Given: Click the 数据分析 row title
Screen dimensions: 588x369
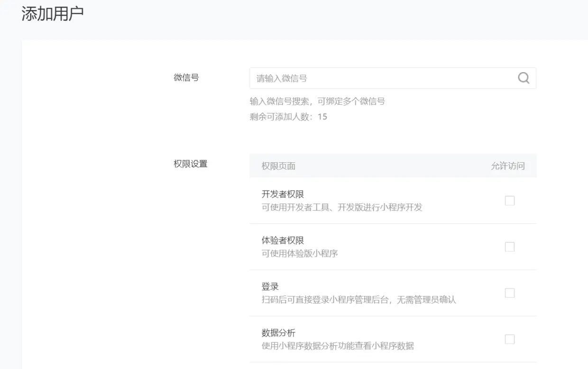Looking at the screenshot, I should tap(278, 333).
